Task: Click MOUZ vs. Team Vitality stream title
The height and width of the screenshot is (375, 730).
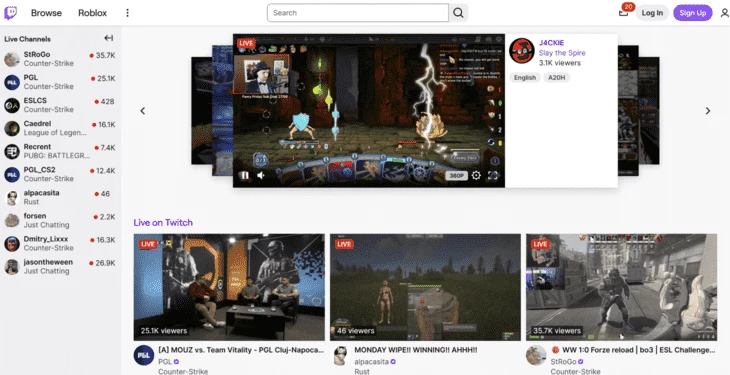Action: (x=241, y=350)
